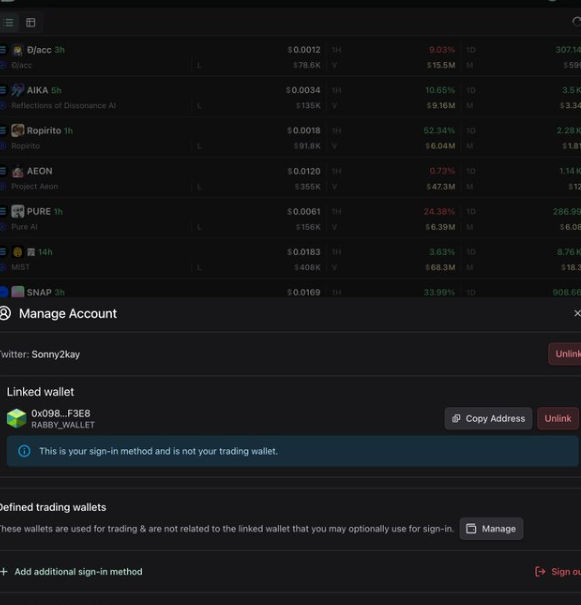Image resolution: width=581 pixels, height=605 pixels.
Task: Close the Manage Account panel
Action: pos(577,313)
